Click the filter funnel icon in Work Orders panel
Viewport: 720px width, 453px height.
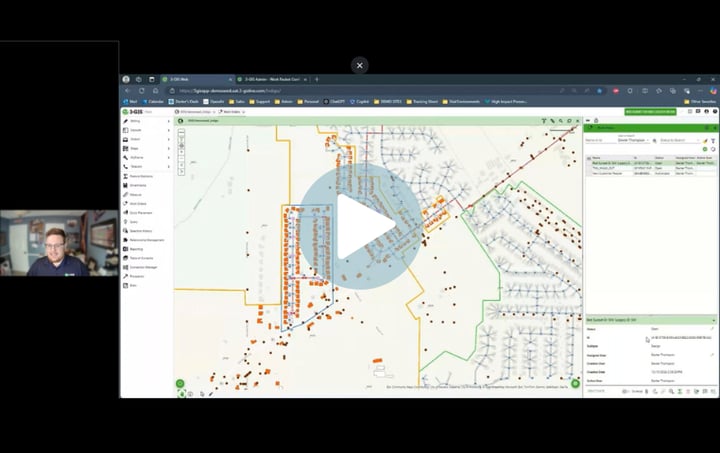(713, 140)
